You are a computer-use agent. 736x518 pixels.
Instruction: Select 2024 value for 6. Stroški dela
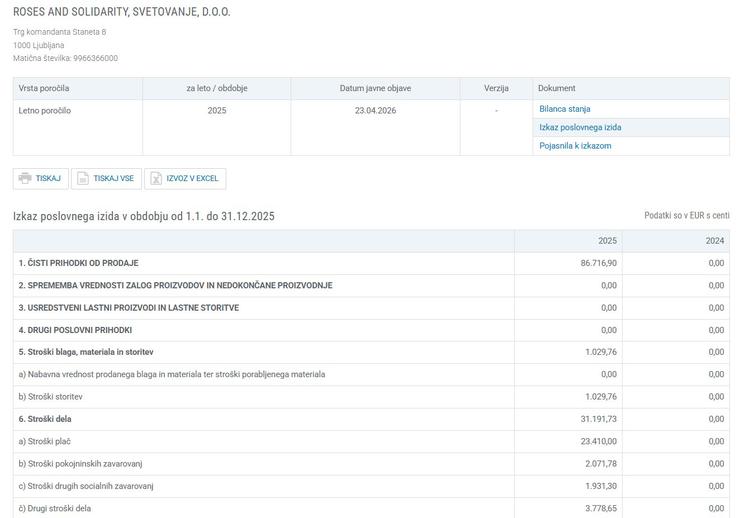tap(716, 419)
